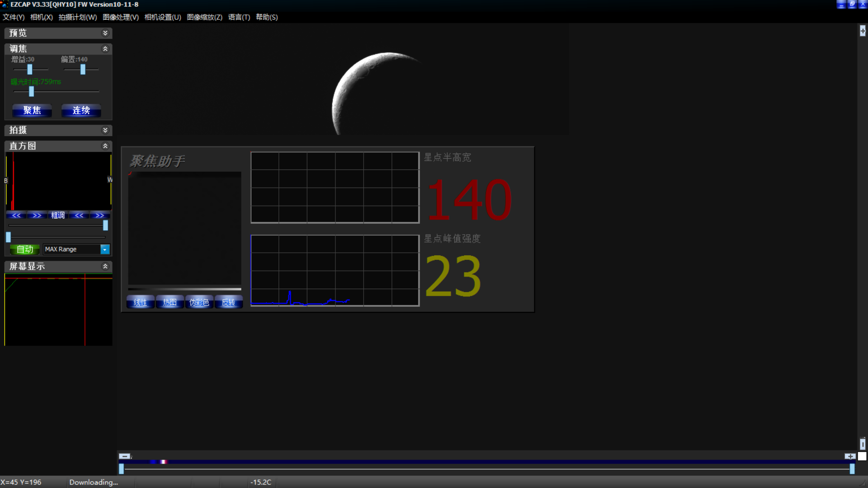Click the 反转 invert button
Screen dimensions: 868x488
[228, 302]
